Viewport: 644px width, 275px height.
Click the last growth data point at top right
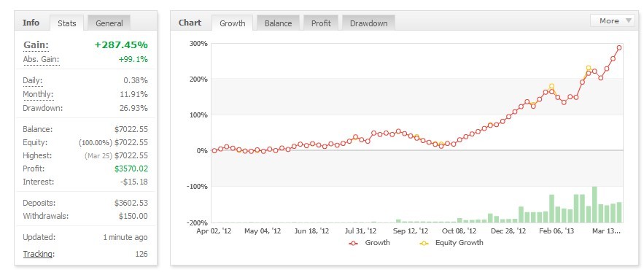[x=619, y=47]
